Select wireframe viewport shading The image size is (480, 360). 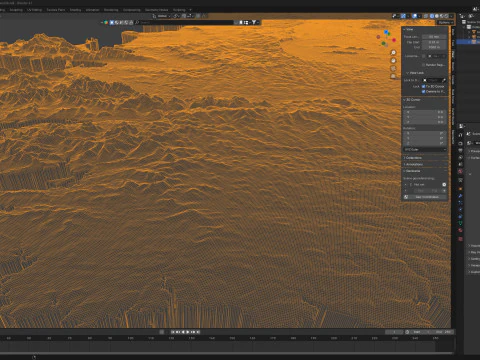point(432,16)
